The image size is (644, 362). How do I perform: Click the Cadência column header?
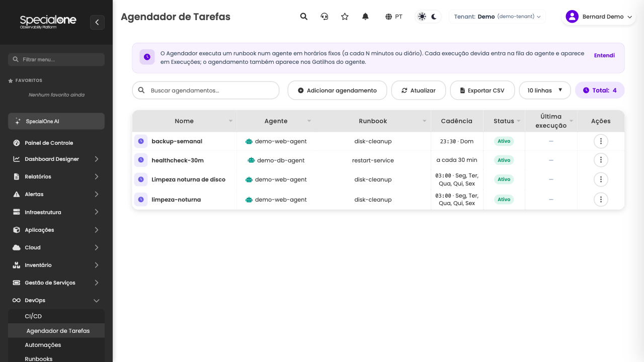tap(457, 121)
